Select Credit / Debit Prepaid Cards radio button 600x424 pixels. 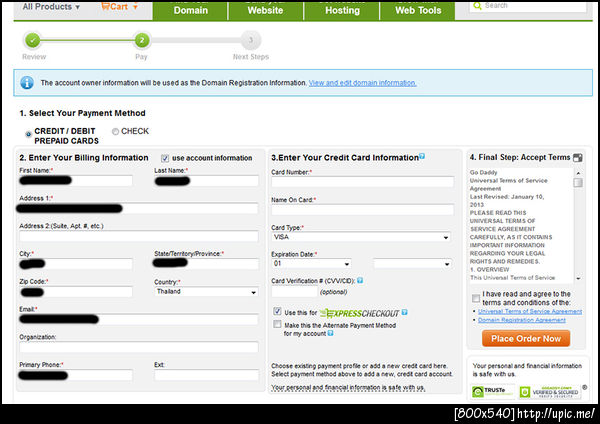(28, 134)
